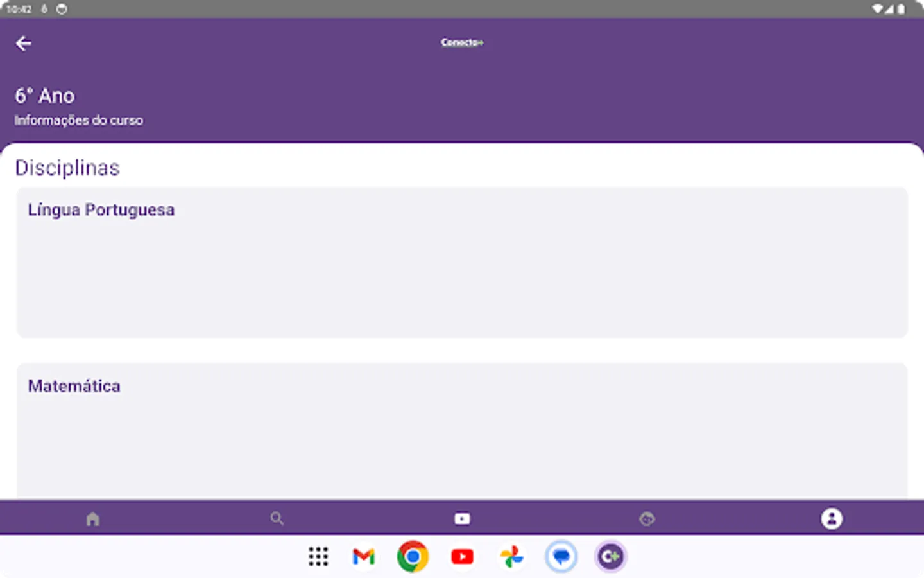Open the app drawer grid icon
Screen dimensions: 924x578
(318, 556)
